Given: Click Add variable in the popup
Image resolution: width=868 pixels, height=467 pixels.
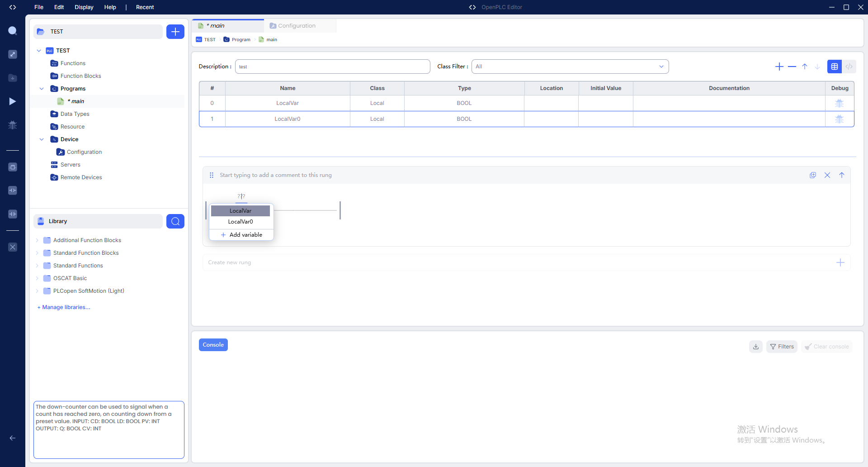Looking at the screenshot, I should (x=241, y=235).
